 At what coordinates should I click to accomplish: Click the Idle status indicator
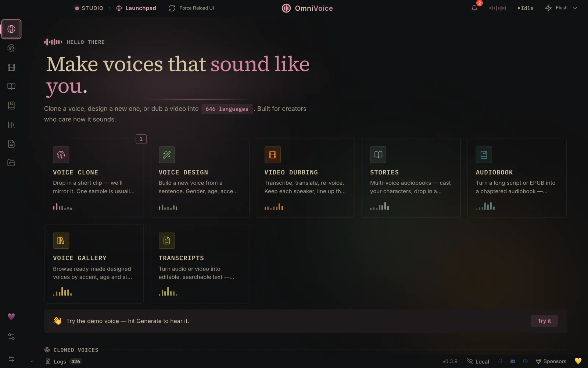coord(526,8)
